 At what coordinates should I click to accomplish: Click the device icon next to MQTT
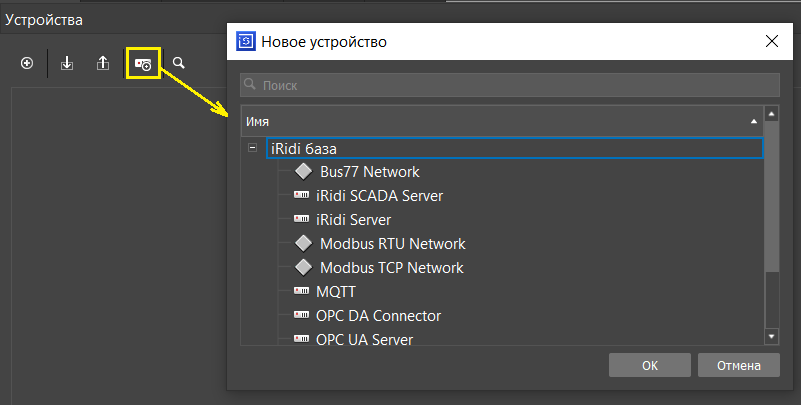[302, 292]
